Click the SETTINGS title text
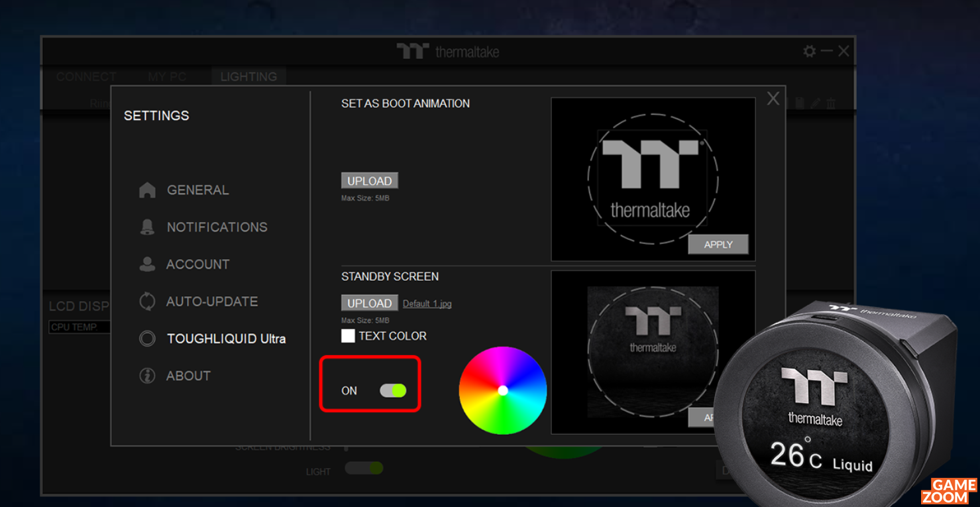This screenshot has height=507, width=980. (x=156, y=115)
